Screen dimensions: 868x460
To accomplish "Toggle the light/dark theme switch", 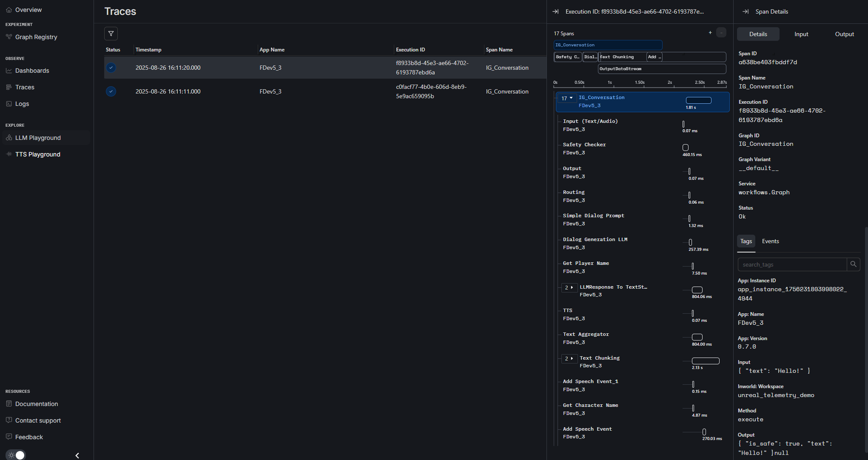I will point(16,455).
